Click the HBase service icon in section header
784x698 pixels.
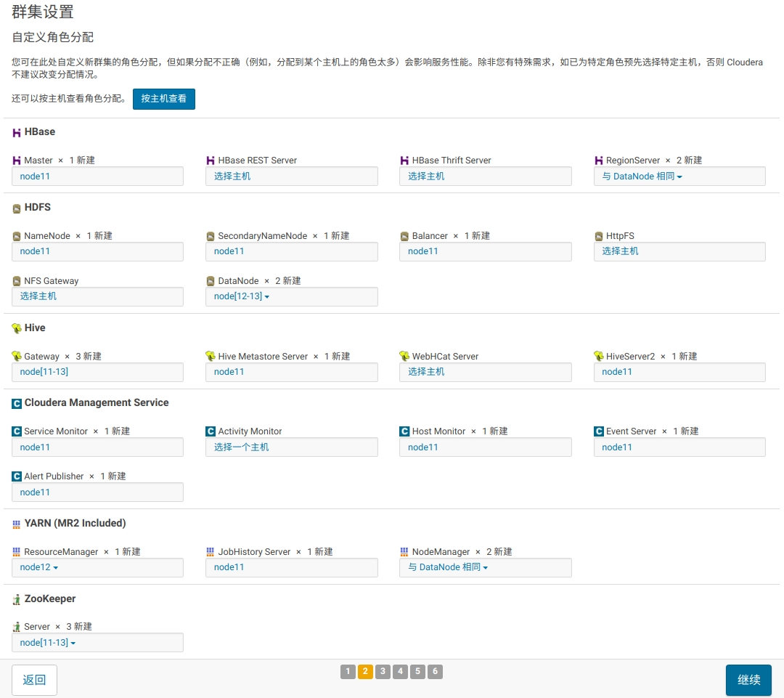(17, 133)
